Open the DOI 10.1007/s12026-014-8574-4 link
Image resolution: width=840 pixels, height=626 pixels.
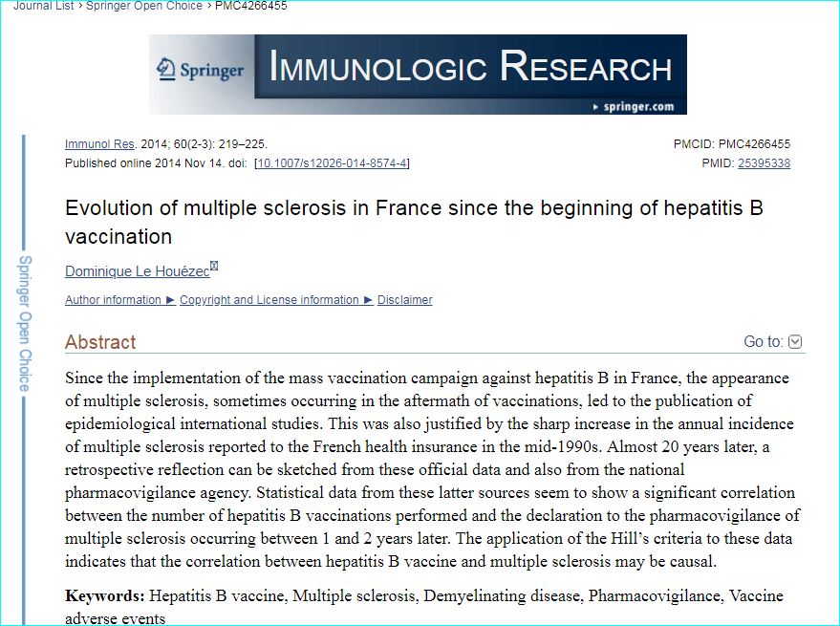(x=332, y=163)
